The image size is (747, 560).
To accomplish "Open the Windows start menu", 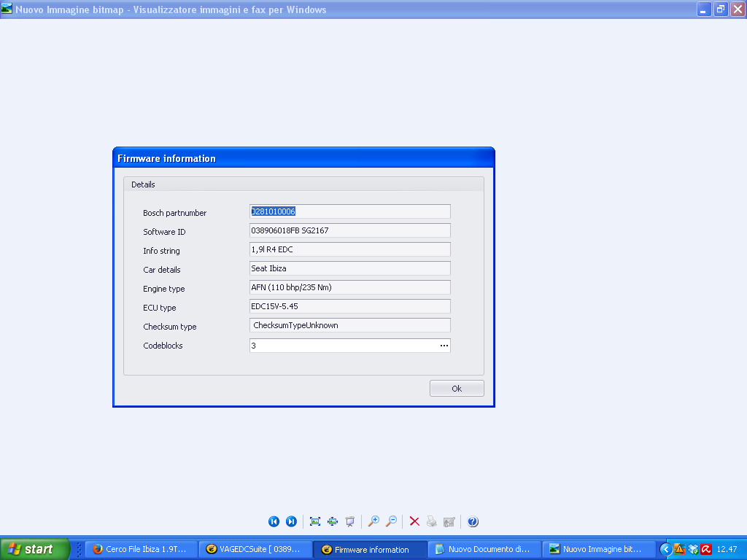I will tap(34, 549).
